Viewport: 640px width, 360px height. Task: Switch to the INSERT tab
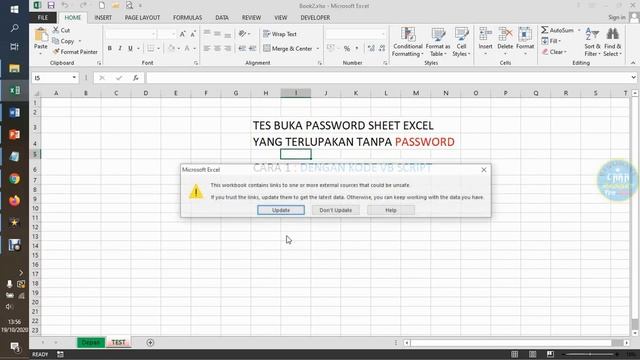pyautogui.click(x=103, y=18)
